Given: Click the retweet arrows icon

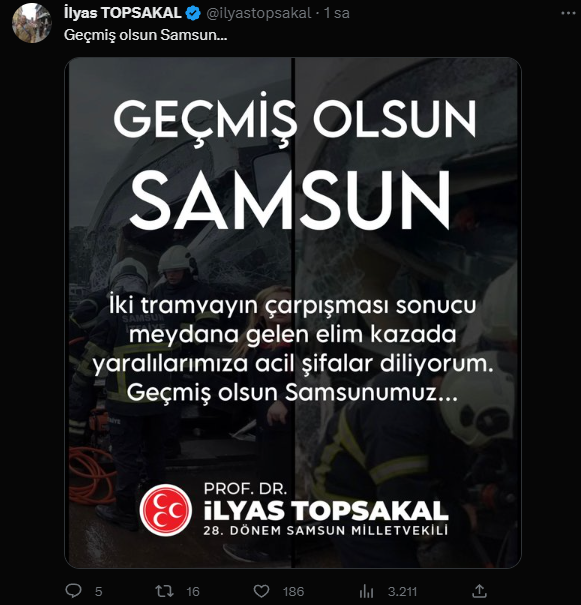Looking at the screenshot, I should pos(164,591).
